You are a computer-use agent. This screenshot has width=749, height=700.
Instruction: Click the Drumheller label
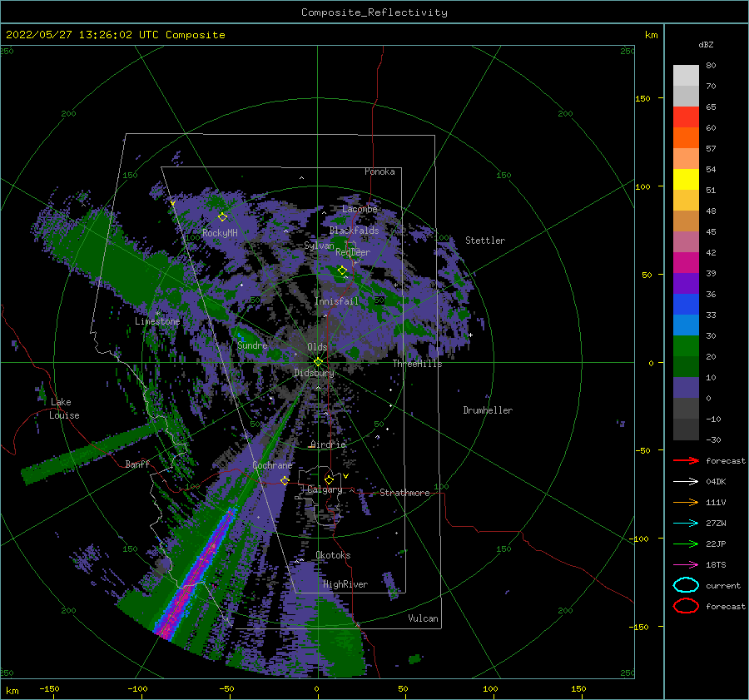(x=488, y=410)
